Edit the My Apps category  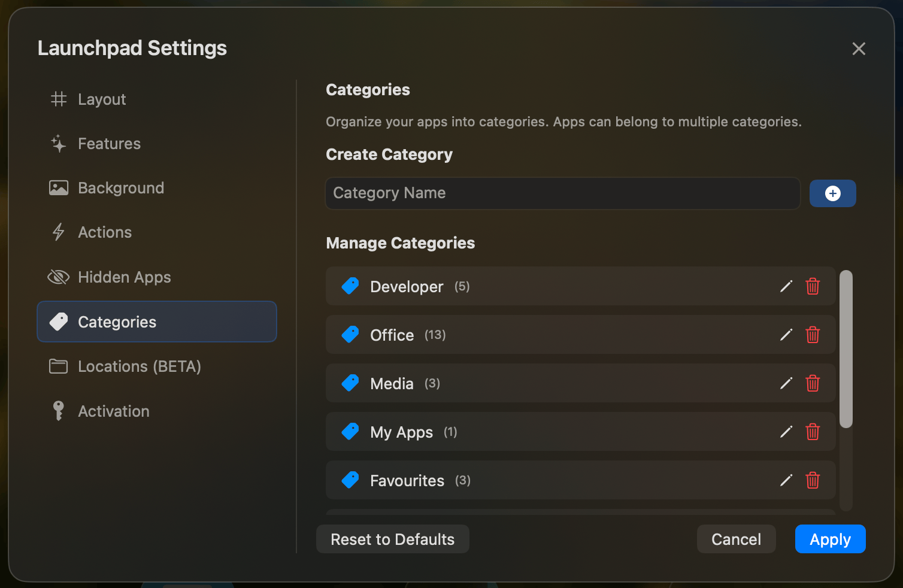(x=786, y=432)
